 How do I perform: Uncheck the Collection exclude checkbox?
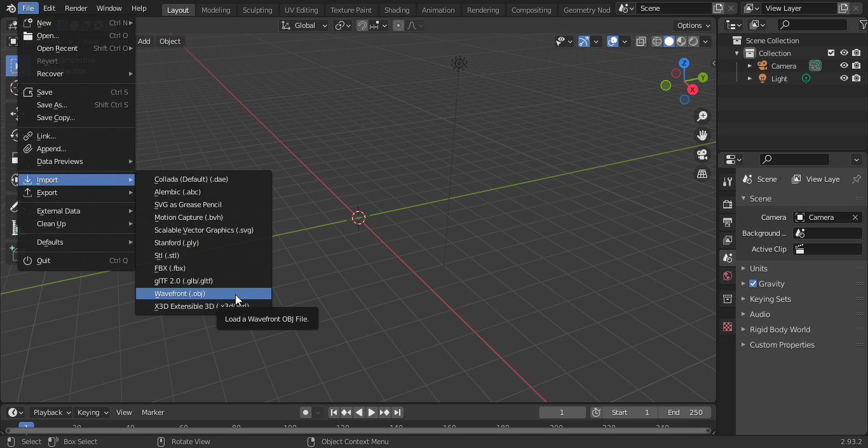[831, 53]
